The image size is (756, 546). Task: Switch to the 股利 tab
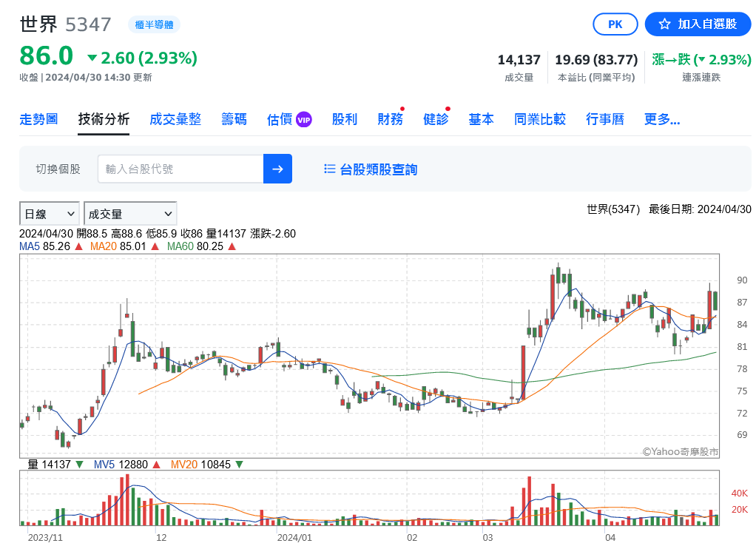tap(344, 119)
